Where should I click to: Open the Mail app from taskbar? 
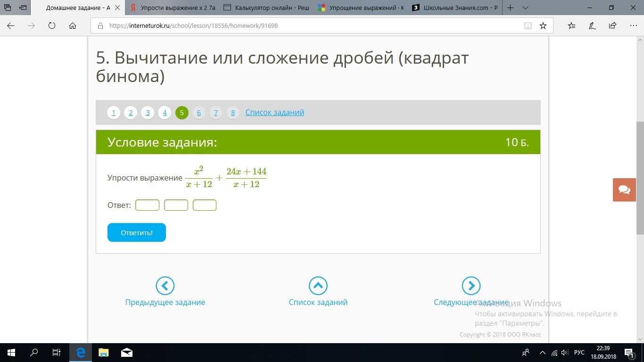pyautogui.click(x=126, y=353)
